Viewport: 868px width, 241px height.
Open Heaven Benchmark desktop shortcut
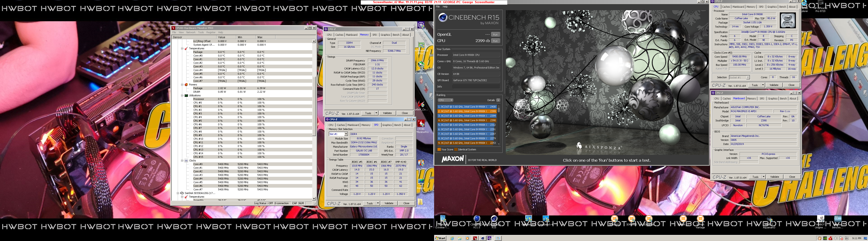pos(838,222)
